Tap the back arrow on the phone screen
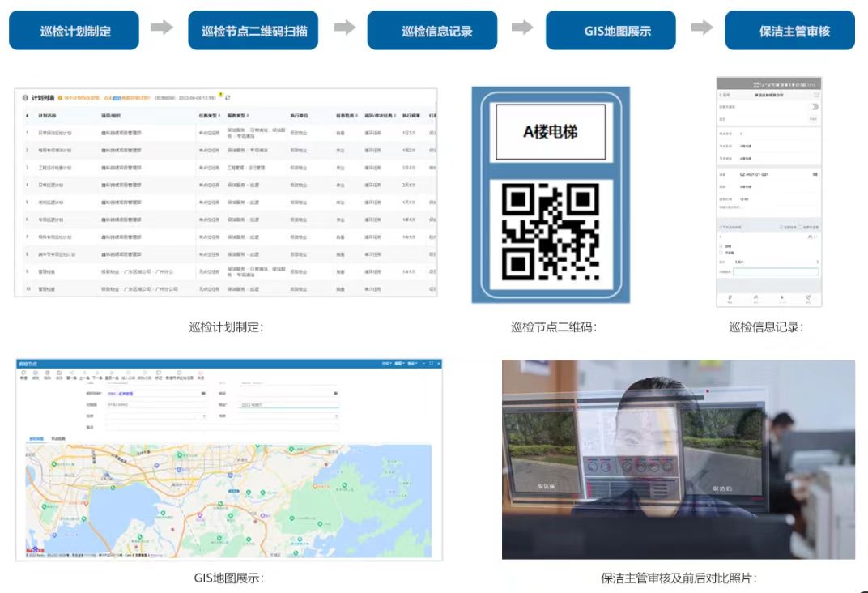 [721, 96]
